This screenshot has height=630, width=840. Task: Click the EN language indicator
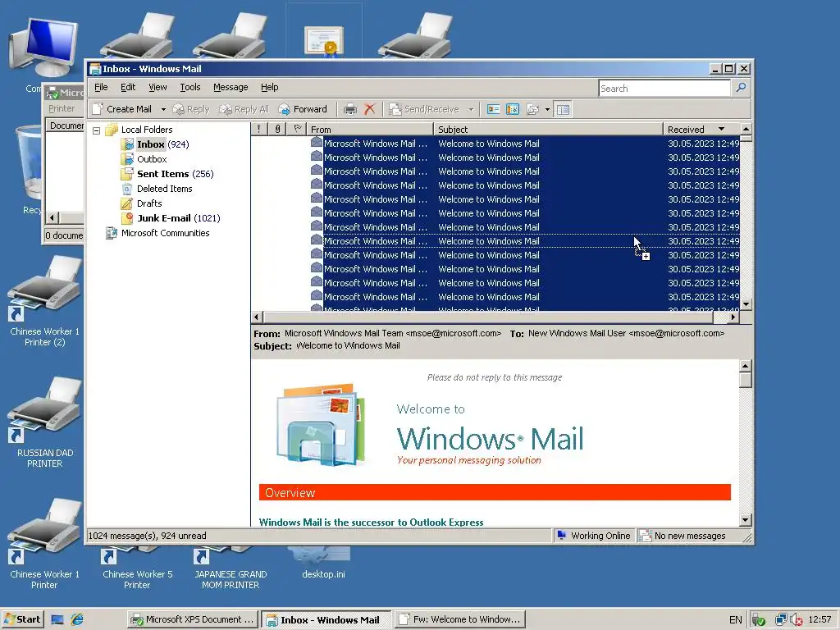pos(736,620)
